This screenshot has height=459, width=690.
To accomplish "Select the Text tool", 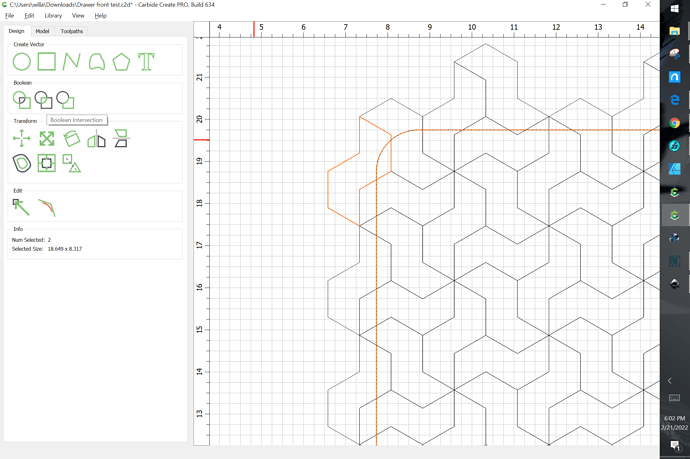I will click(x=147, y=62).
